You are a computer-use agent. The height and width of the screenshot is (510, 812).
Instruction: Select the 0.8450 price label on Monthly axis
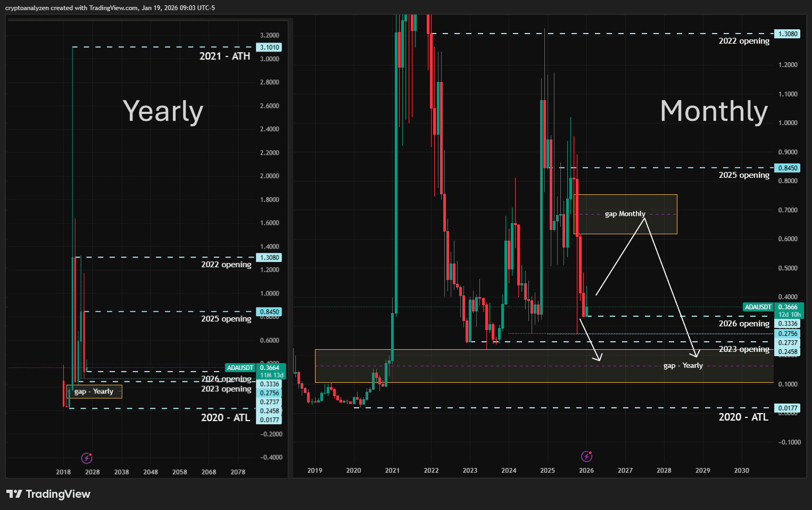(x=788, y=168)
